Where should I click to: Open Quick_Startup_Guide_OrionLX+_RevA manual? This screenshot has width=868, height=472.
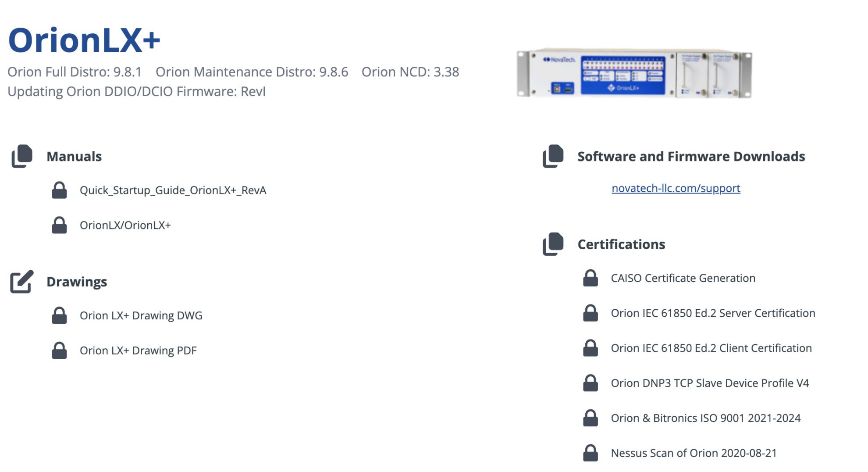click(173, 190)
